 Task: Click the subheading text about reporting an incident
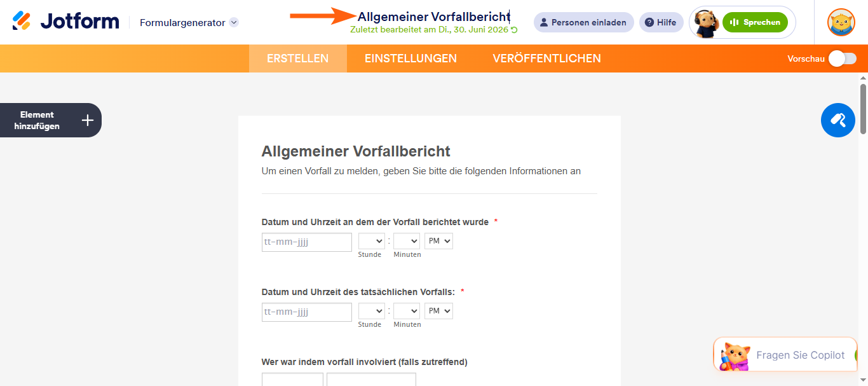pyautogui.click(x=421, y=171)
